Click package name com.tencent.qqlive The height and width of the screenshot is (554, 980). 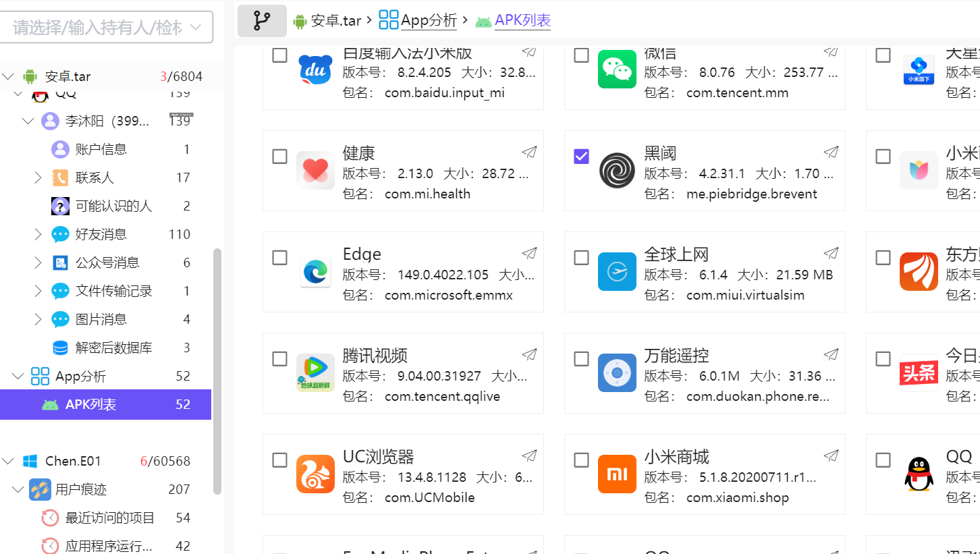point(443,396)
